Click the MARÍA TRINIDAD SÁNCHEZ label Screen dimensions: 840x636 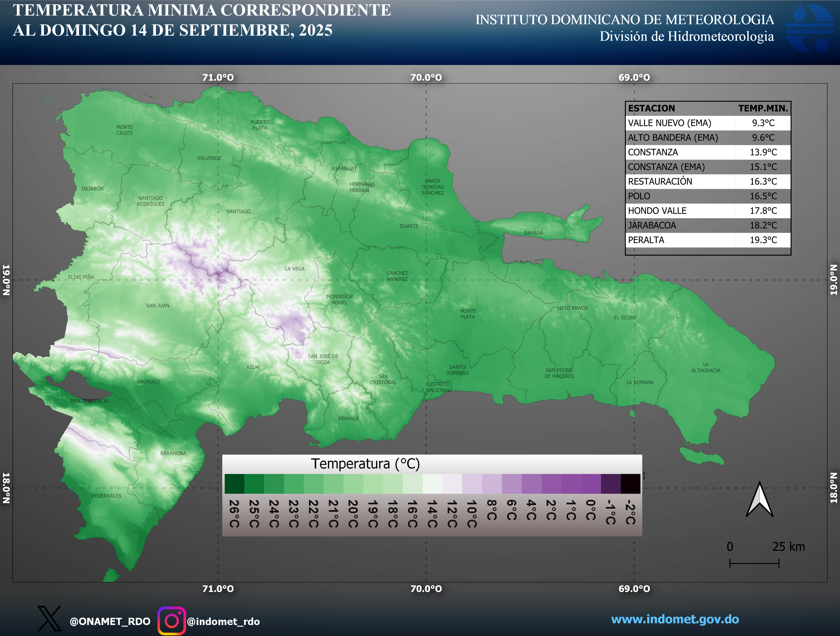point(433,187)
